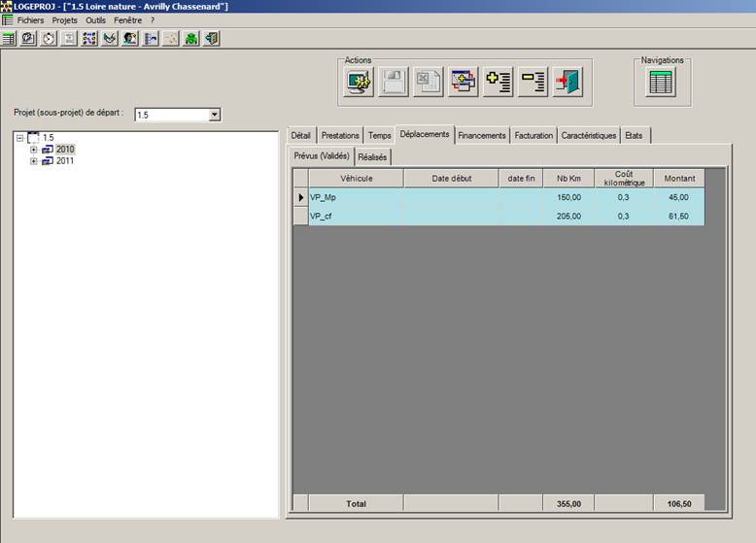Switch to the Réalisés sub-tab
Screen dimensions: 756x543
372,156
